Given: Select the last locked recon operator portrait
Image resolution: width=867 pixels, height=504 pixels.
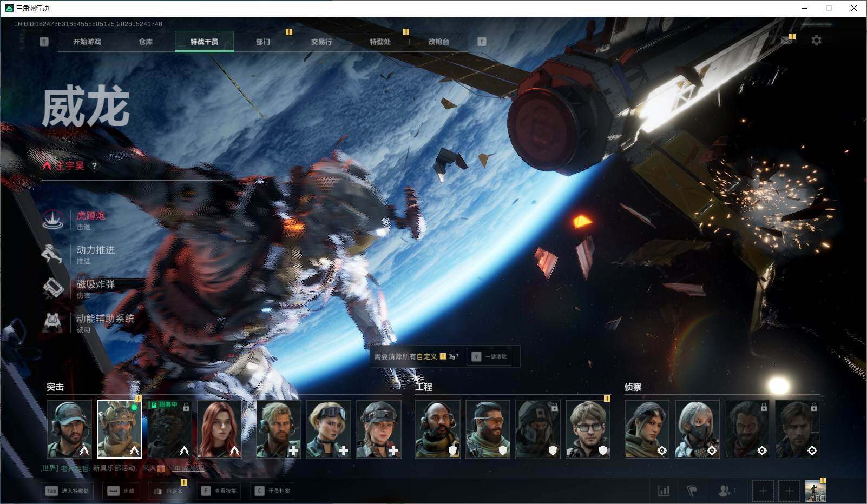Looking at the screenshot, I should click(797, 429).
